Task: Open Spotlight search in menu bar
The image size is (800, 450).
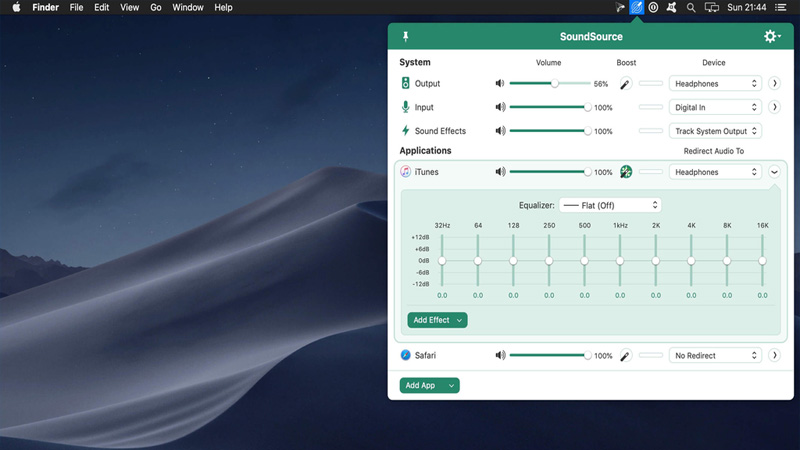Action: coord(691,8)
